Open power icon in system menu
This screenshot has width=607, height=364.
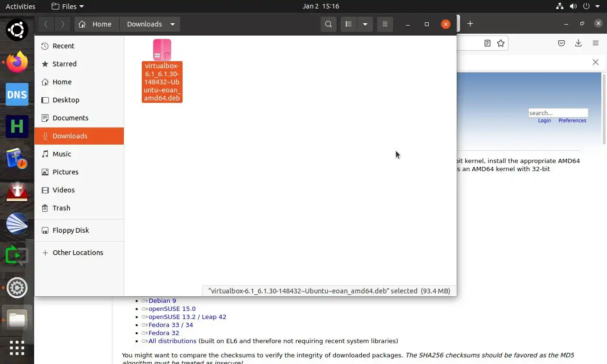click(587, 6)
